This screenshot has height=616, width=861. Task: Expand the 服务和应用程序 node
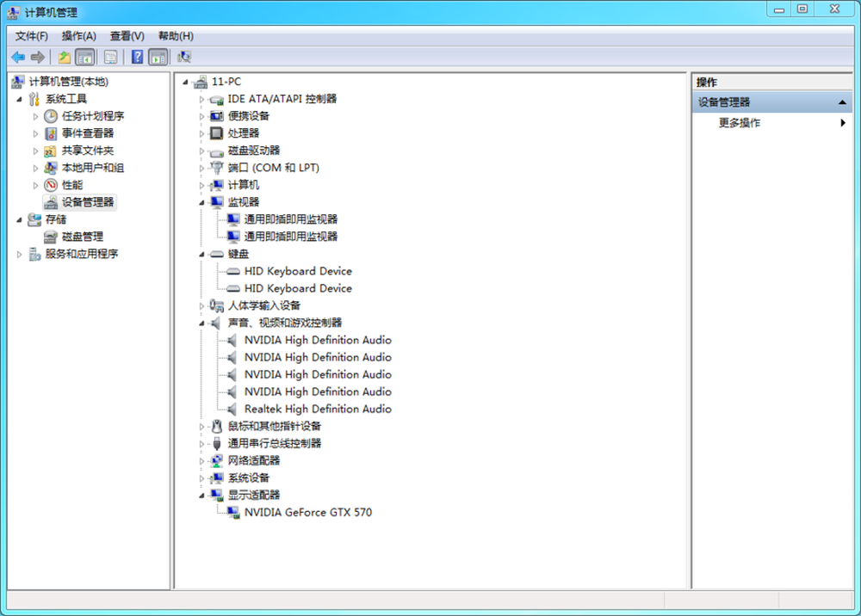coord(19,254)
